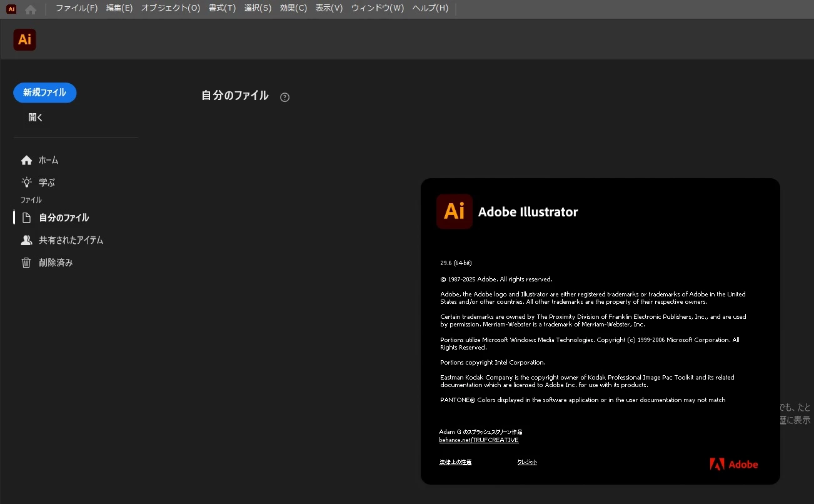
Task: Click the Home icon in the menu bar
Action: tap(31, 9)
